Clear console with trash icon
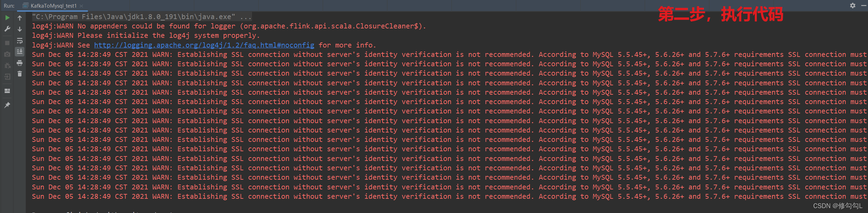868x213 pixels. point(20,74)
